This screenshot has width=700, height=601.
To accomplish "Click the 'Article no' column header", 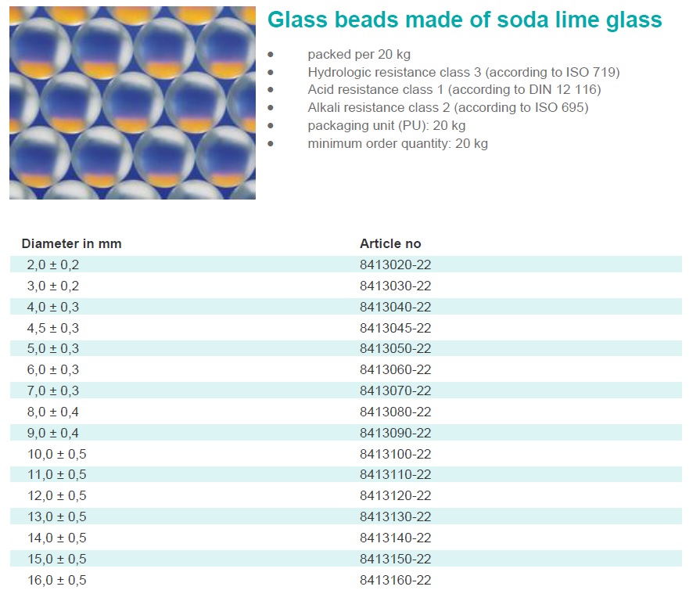I will pos(390,244).
